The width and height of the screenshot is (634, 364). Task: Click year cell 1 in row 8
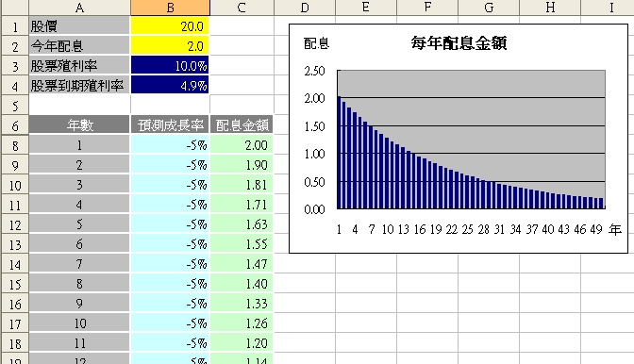tap(79, 145)
